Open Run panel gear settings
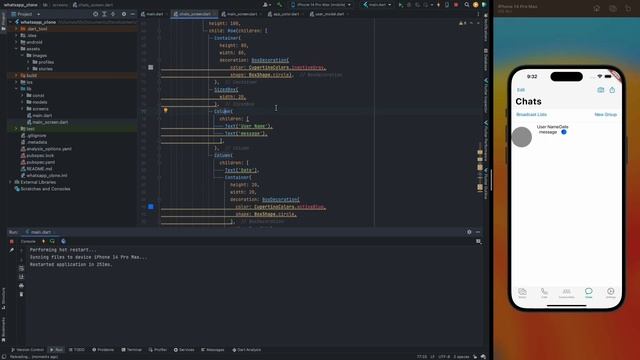The height and width of the screenshot is (360, 640). (469, 232)
